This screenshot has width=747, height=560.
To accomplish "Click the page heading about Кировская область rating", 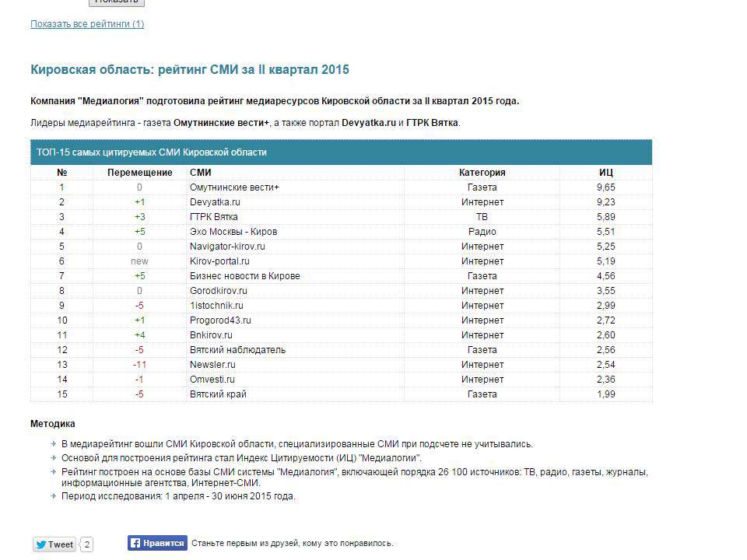I will [190, 70].
